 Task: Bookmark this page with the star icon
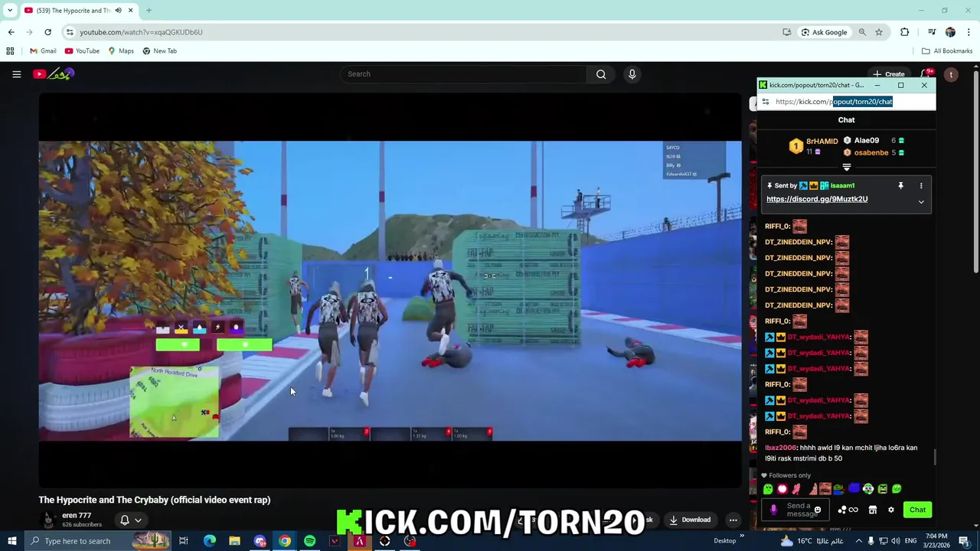point(879,32)
